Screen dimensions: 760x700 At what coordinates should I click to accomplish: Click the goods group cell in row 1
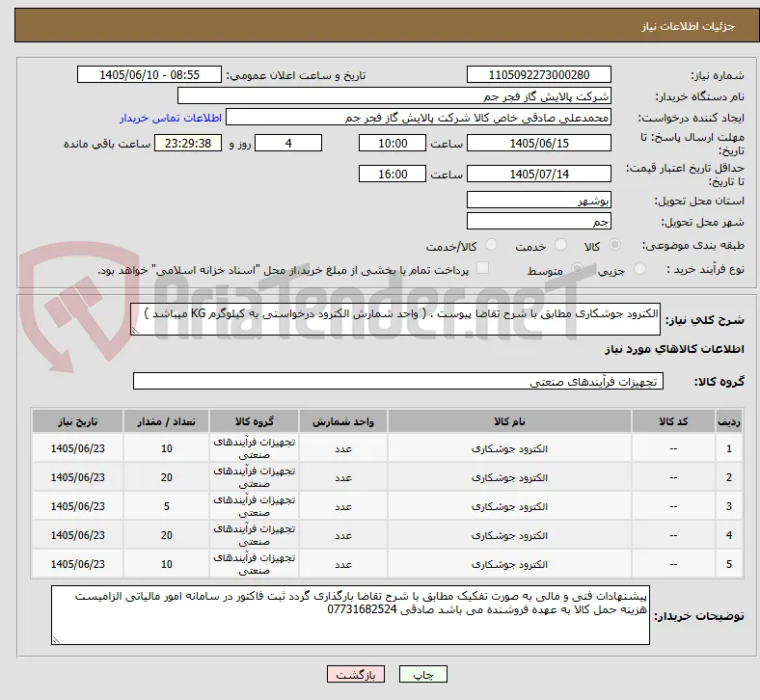pyautogui.click(x=254, y=448)
